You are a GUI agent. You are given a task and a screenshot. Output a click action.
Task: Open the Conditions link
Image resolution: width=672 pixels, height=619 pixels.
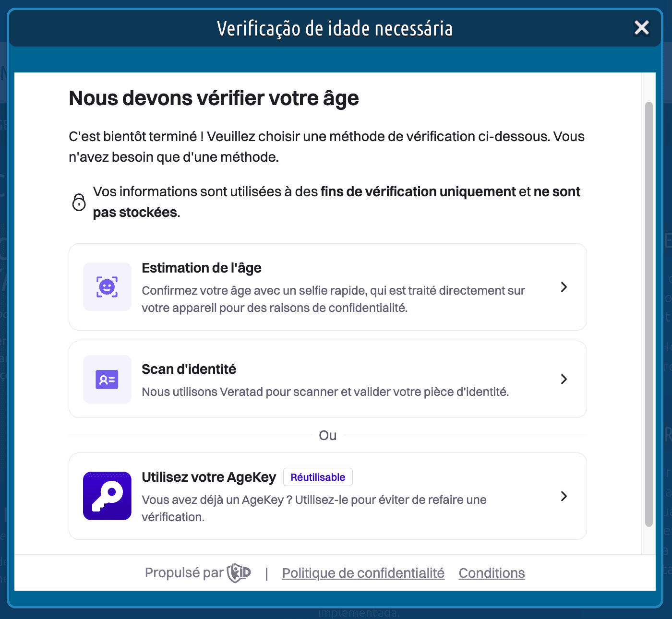click(x=492, y=573)
